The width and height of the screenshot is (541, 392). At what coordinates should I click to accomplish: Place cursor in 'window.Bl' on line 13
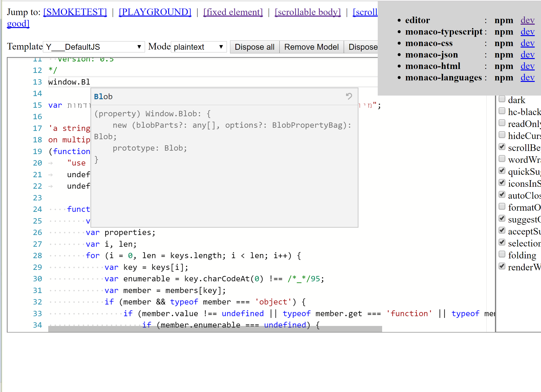coord(69,82)
